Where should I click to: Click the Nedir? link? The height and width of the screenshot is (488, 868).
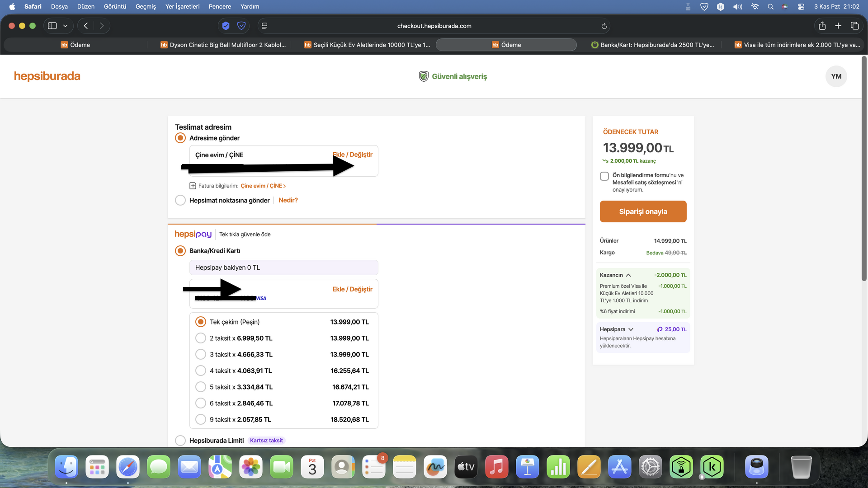tap(288, 200)
